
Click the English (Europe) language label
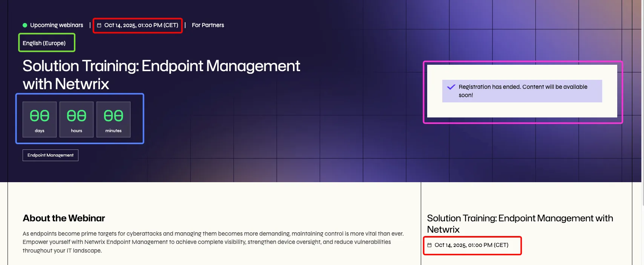[x=44, y=43]
